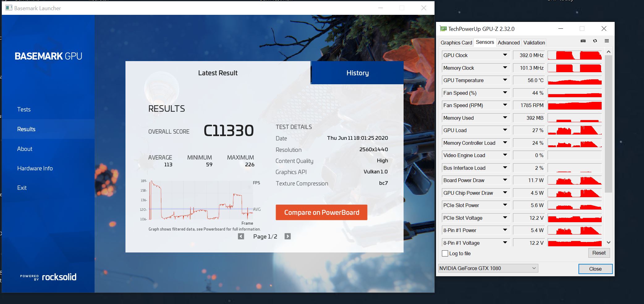Close the Basemark Launcher window
Viewport: 644px width, 304px height.
[424, 8]
